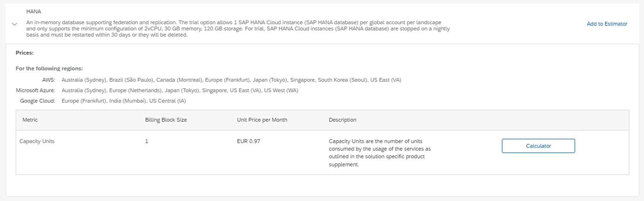Click the Description column header
The width and height of the screenshot is (644, 201).
[x=342, y=120]
